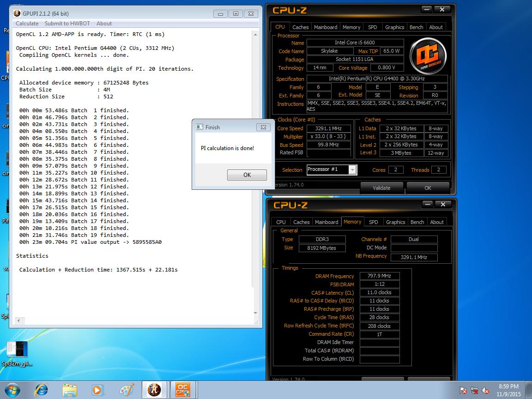The height and width of the screenshot is (399, 532).
Task: Select GPUPI taskbar button
Action: click(154, 390)
